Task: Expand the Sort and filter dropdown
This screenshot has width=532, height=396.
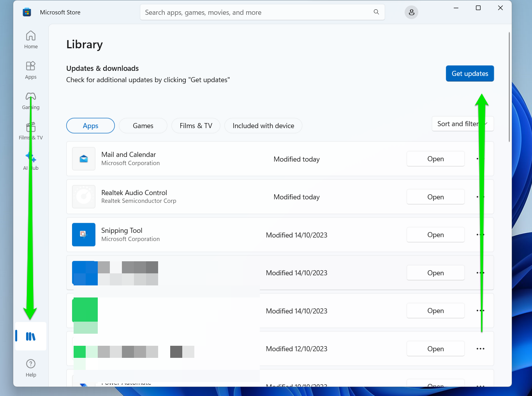Action: 463,124
